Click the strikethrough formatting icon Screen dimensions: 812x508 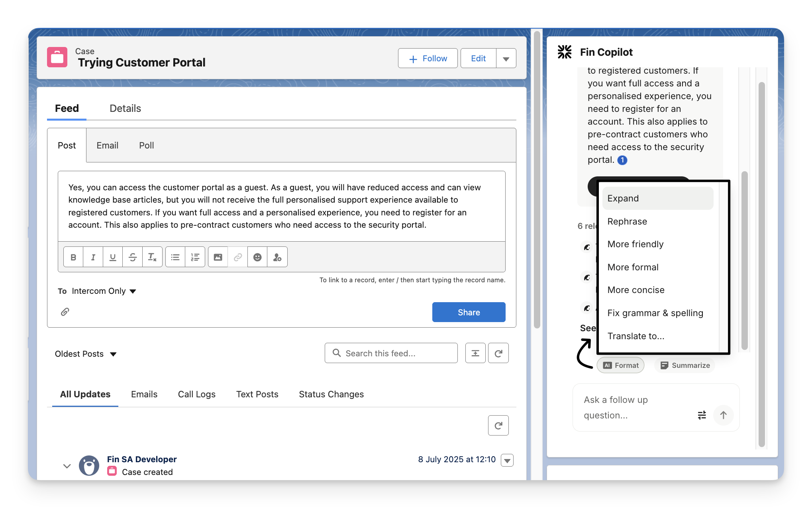click(x=133, y=257)
